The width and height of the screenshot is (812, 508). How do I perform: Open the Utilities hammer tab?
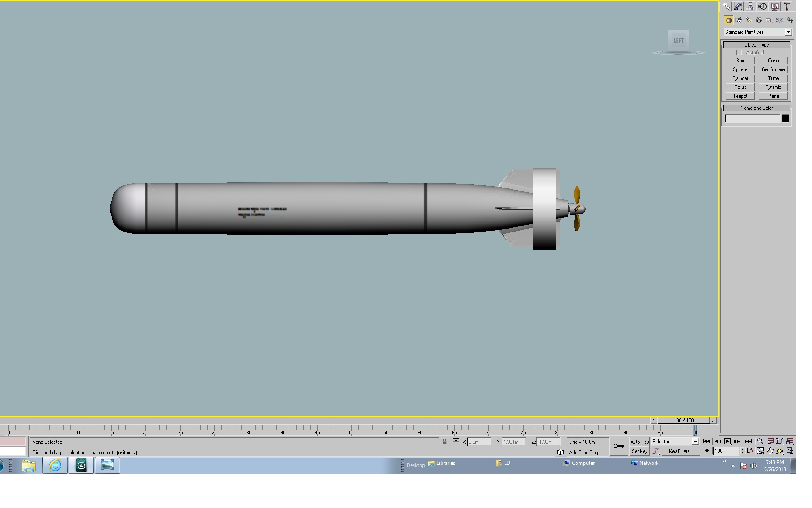tap(787, 6)
